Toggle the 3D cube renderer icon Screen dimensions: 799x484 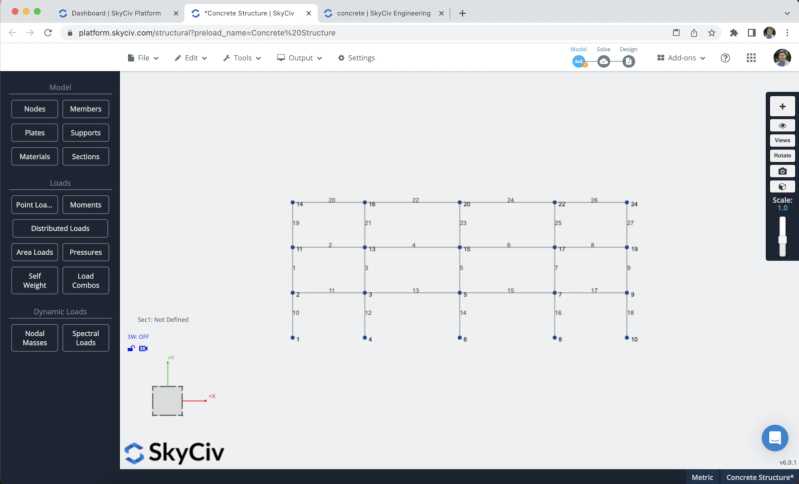[x=782, y=186]
